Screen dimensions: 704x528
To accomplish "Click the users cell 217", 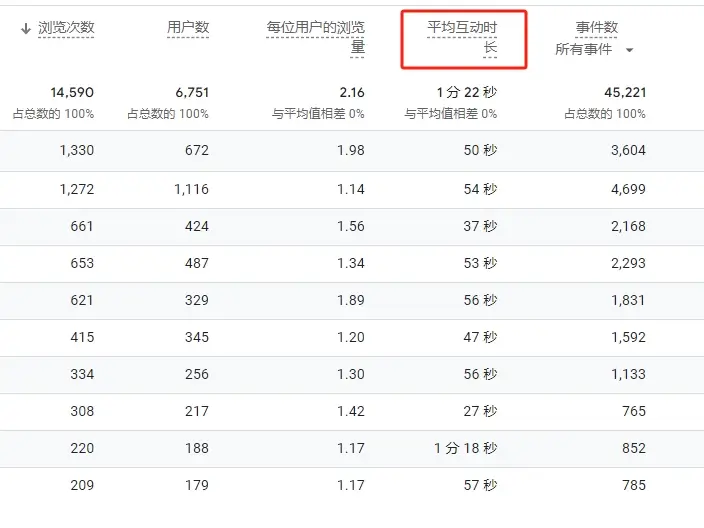I will 197,411.
